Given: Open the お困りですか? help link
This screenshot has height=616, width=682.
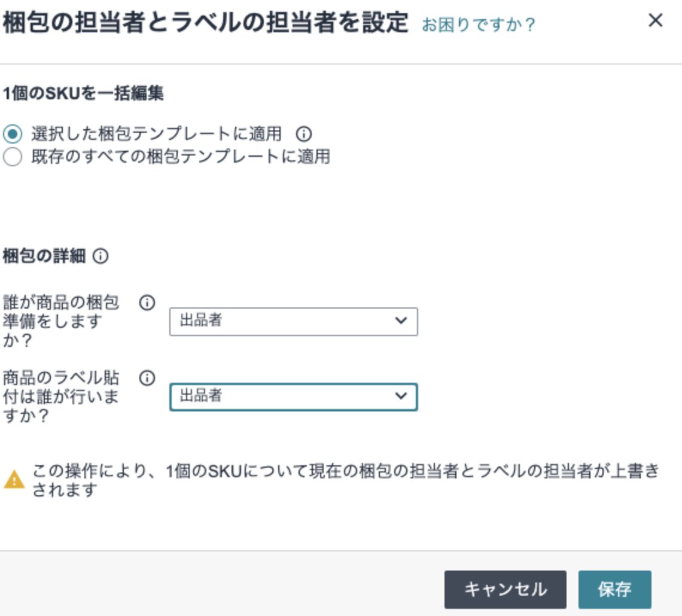Looking at the screenshot, I should [x=478, y=25].
